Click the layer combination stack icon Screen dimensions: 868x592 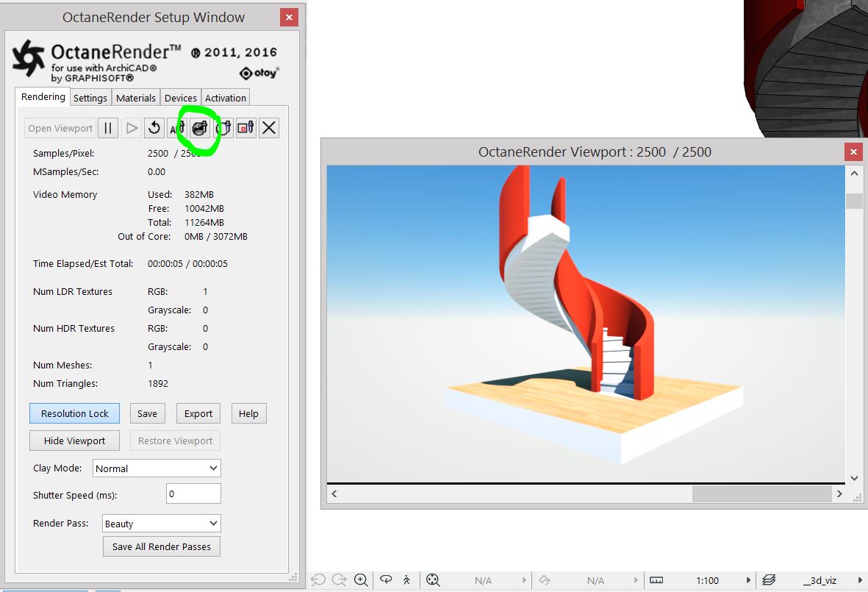point(769,579)
